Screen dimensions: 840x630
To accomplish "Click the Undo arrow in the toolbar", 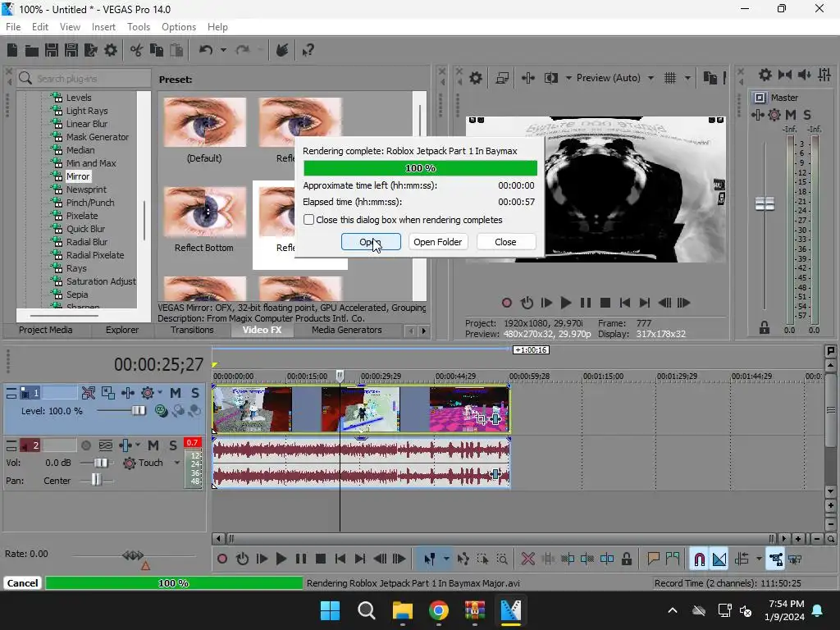I will click(206, 50).
